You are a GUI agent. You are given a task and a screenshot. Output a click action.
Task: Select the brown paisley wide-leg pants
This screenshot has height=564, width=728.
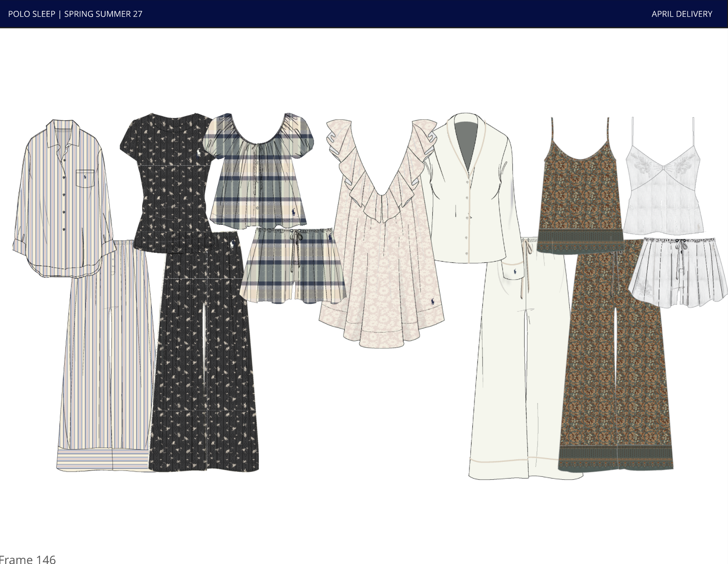click(615, 357)
